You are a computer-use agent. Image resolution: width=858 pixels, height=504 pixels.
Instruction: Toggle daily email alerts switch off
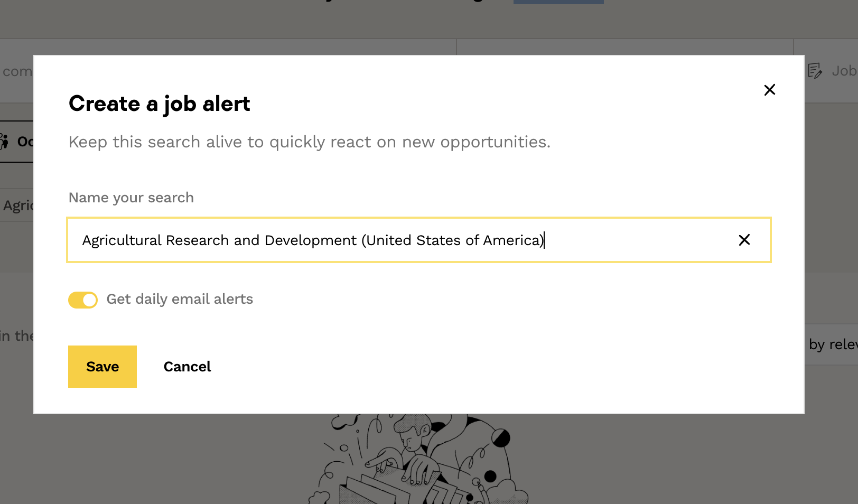click(83, 300)
